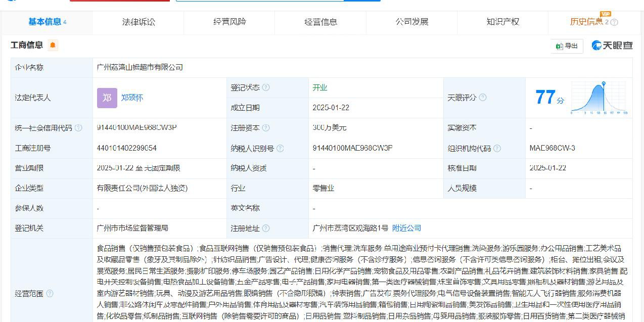Click the 附近公司 link
Image resolution: width=644 pixels, height=322 pixels.
(x=406, y=228)
